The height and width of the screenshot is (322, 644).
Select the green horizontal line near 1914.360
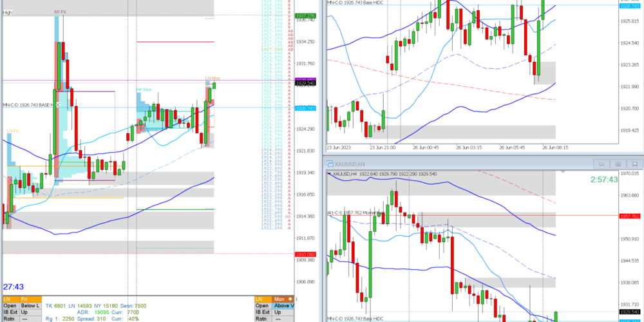click(x=175, y=209)
